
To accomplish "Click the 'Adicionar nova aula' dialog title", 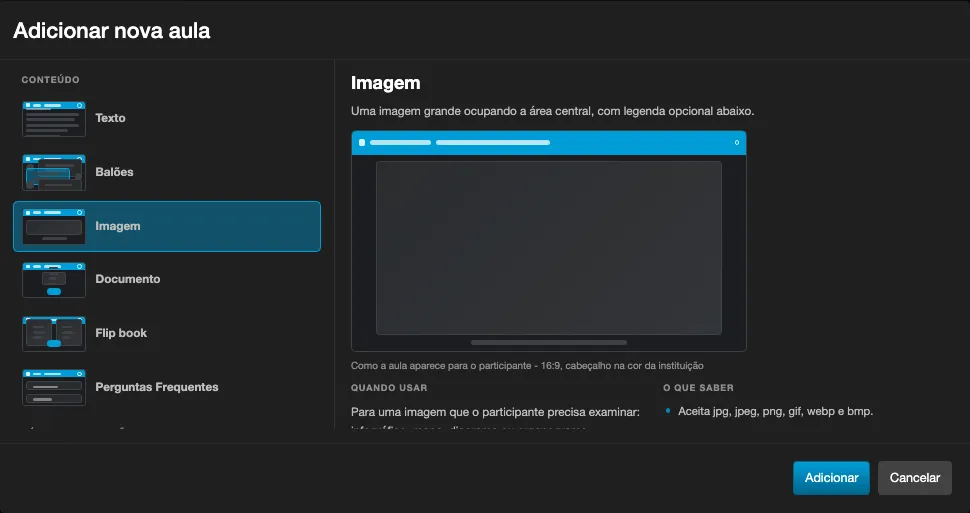I will point(111,30).
